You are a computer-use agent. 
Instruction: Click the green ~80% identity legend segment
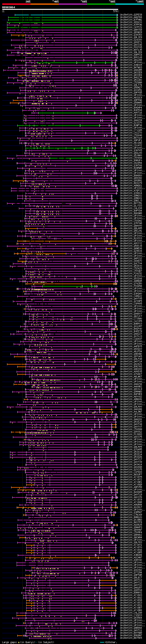pos(101,4)
